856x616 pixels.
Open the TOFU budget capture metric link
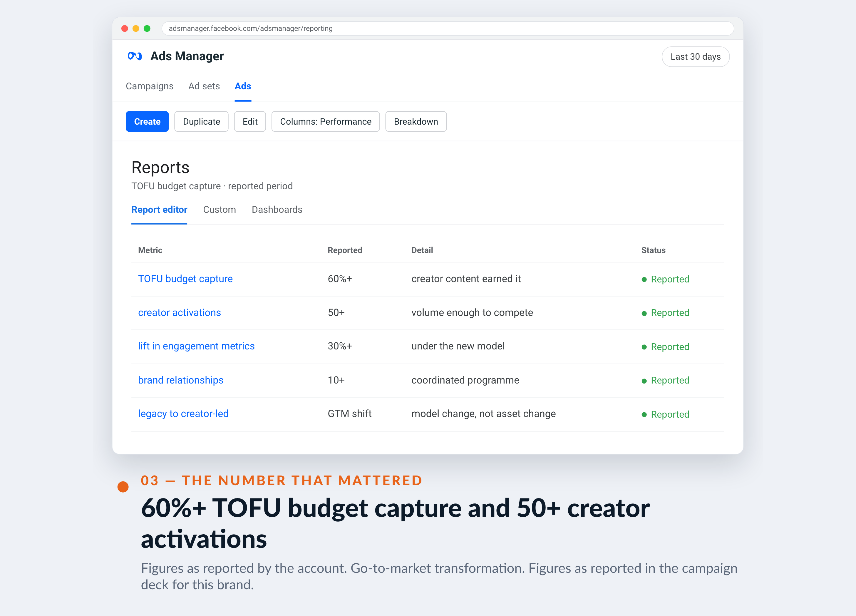(185, 279)
